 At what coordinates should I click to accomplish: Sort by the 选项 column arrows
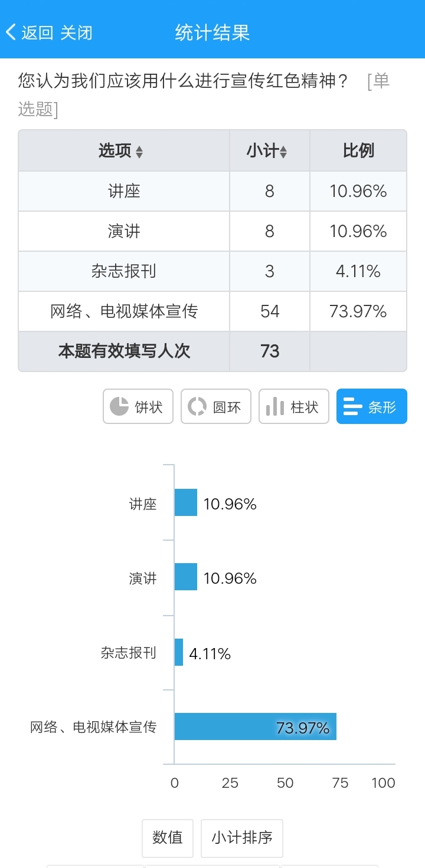tap(139, 152)
